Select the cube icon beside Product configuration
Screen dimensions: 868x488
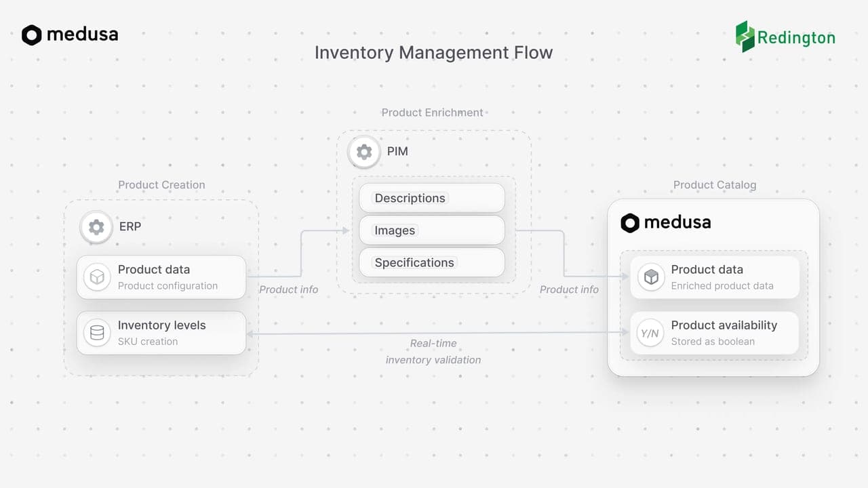pos(97,277)
